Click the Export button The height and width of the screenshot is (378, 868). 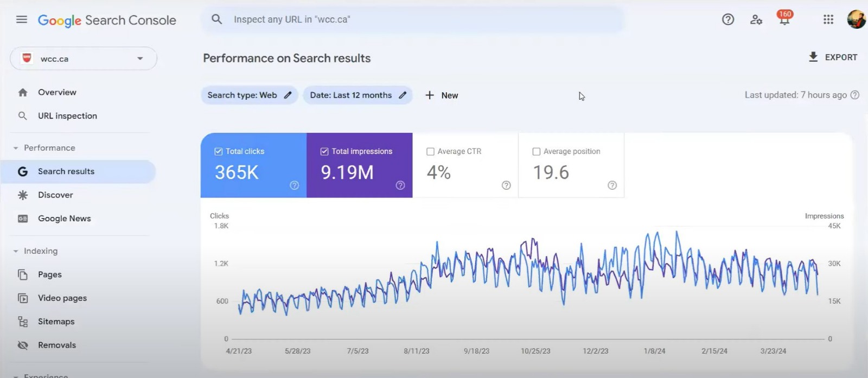(x=833, y=57)
